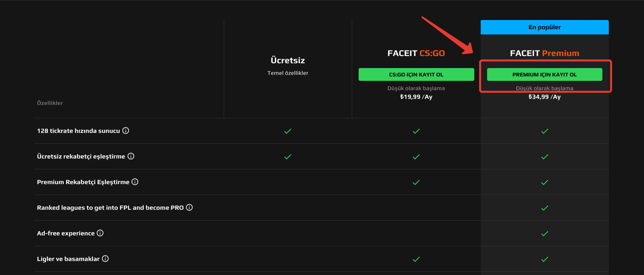Click FACEIT Premium checkmark in 128 tickrate row
Image resolution: width=644 pixels, height=275 pixels.
pos(545,131)
